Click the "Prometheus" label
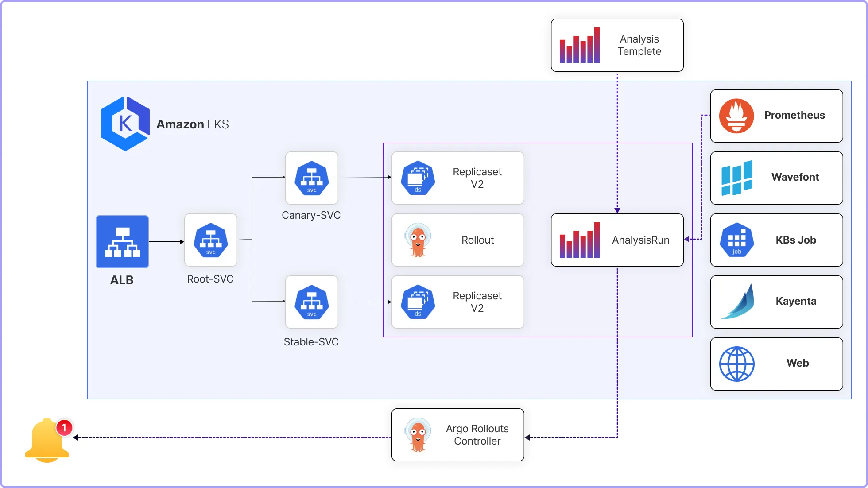Viewport: 868px width, 488px height. pyautogui.click(x=795, y=115)
